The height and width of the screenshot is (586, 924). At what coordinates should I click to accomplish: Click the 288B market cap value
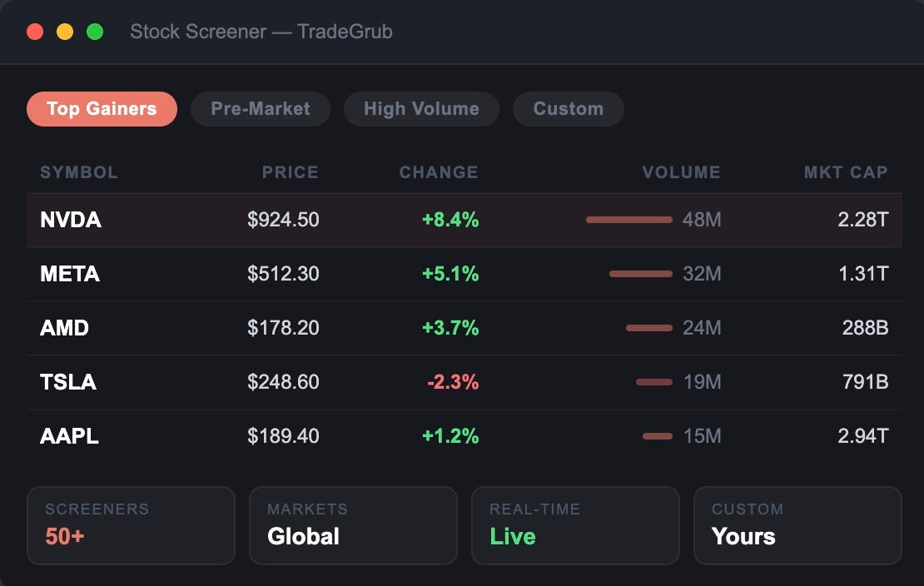[x=865, y=328]
